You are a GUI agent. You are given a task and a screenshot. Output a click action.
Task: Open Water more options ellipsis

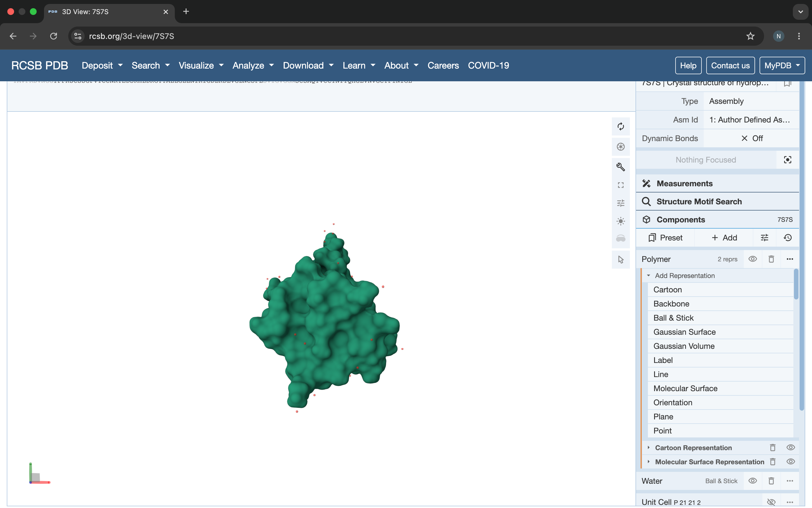(789, 481)
